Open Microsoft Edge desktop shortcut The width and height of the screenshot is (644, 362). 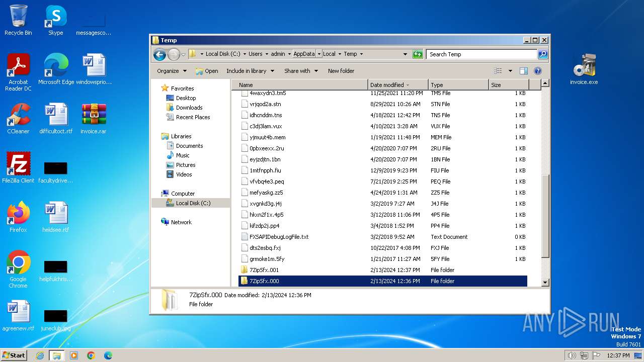point(56,69)
